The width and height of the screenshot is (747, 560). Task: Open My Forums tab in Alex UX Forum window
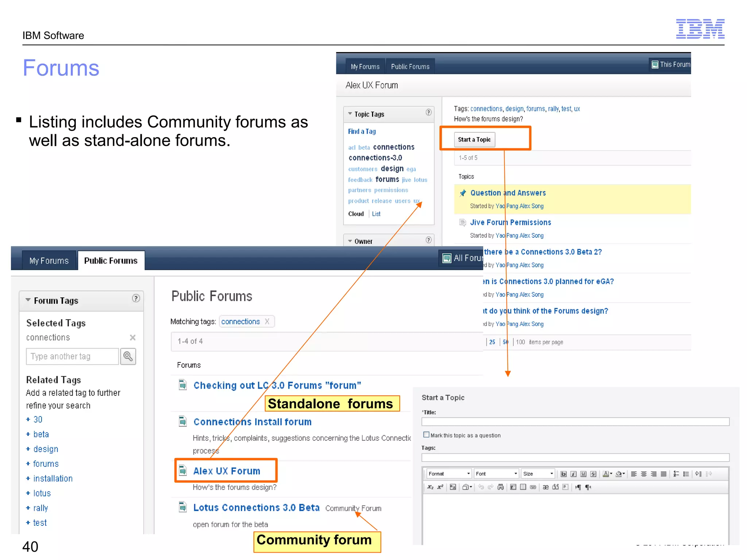[365, 67]
